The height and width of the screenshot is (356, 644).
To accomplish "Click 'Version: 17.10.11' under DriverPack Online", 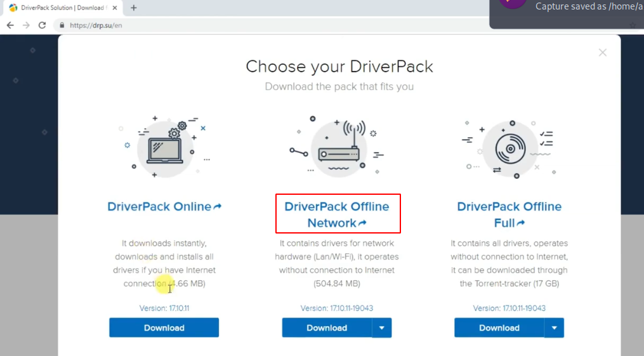I will (164, 308).
